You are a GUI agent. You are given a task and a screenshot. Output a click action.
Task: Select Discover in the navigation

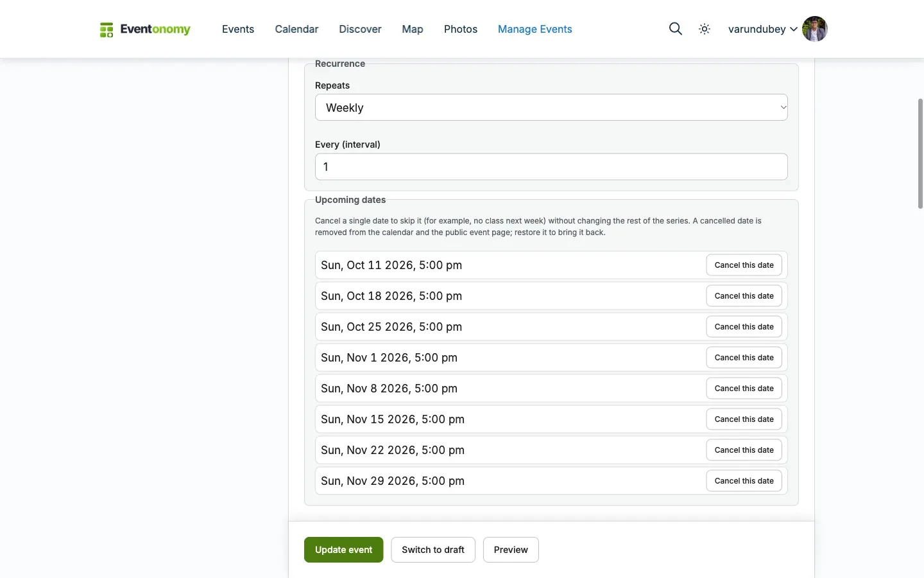pos(360,29)
